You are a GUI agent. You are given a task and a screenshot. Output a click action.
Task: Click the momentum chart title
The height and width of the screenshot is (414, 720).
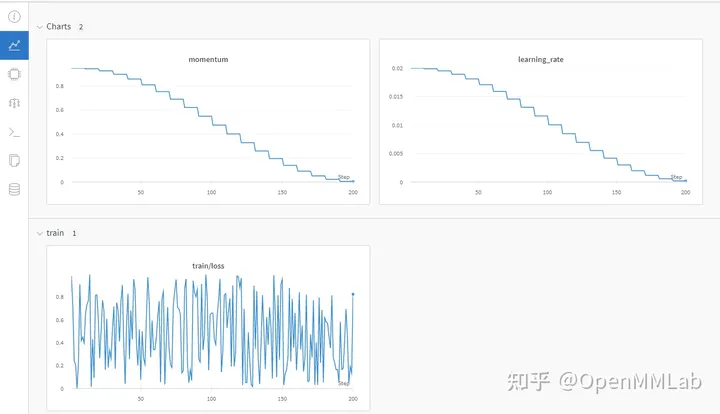coord(208,59)
